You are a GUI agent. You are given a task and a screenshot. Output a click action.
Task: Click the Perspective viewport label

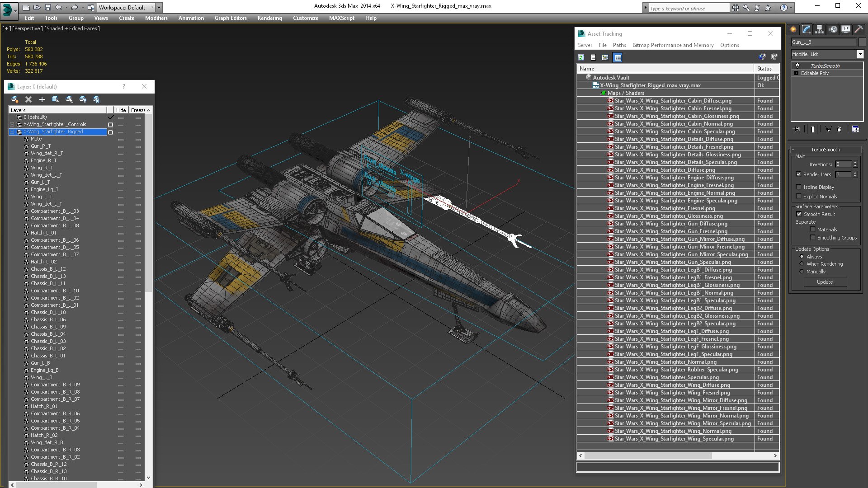pos(28,28)
